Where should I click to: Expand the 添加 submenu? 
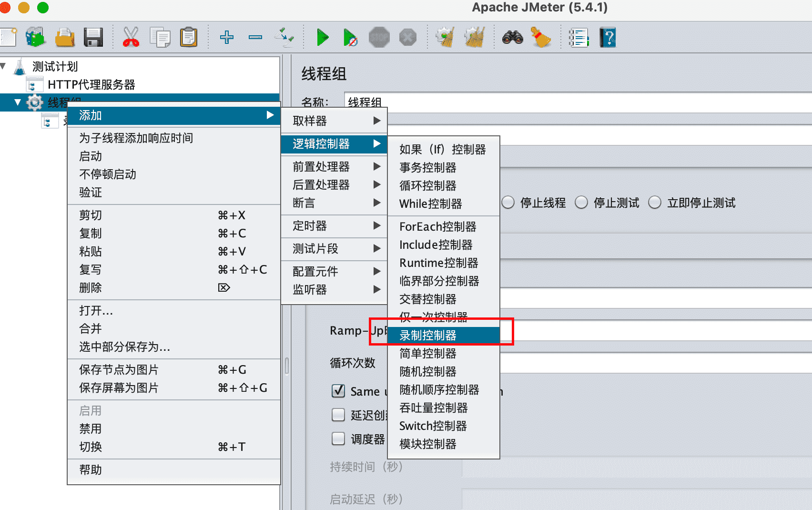(x=174, y=115)
